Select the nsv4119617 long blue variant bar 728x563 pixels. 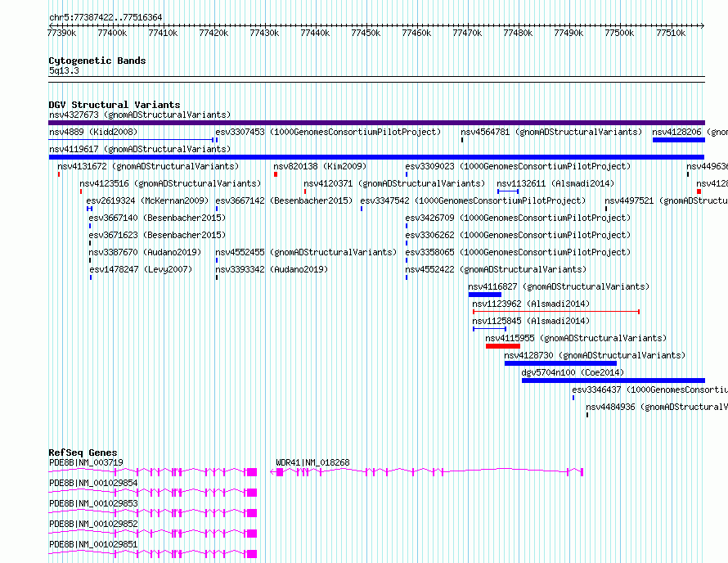tap(376, 157)
